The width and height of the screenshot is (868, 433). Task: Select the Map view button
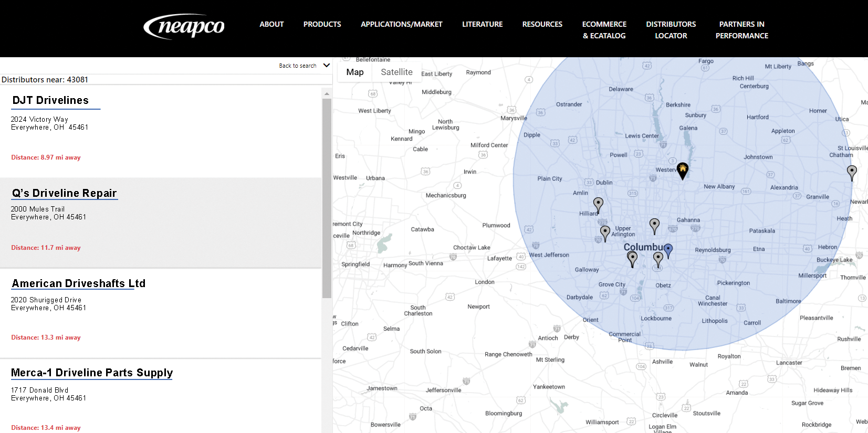tap(355, 72)
